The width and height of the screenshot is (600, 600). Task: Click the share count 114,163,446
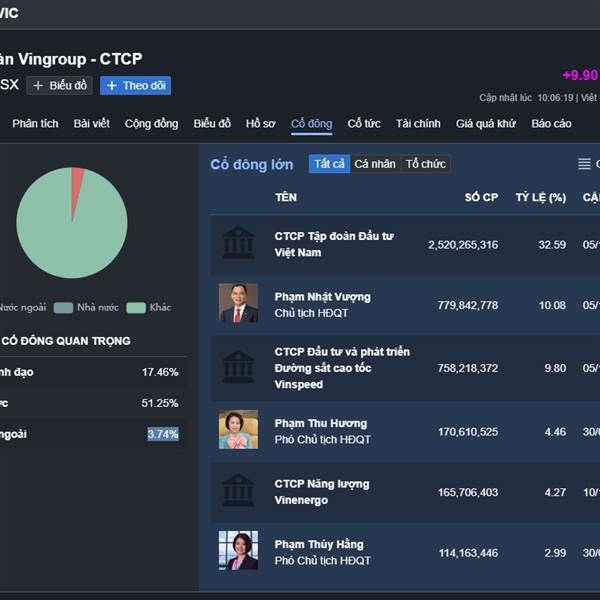(468, 553)
